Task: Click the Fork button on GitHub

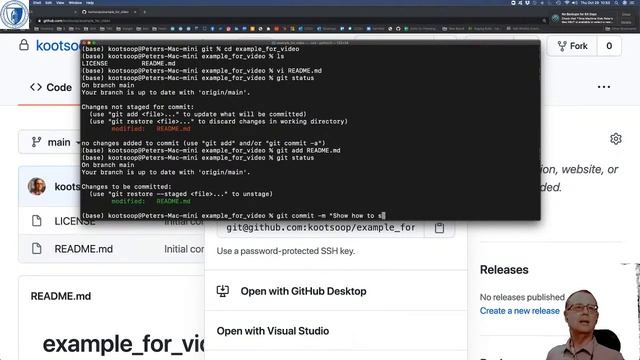Action: tap(573, 46)
